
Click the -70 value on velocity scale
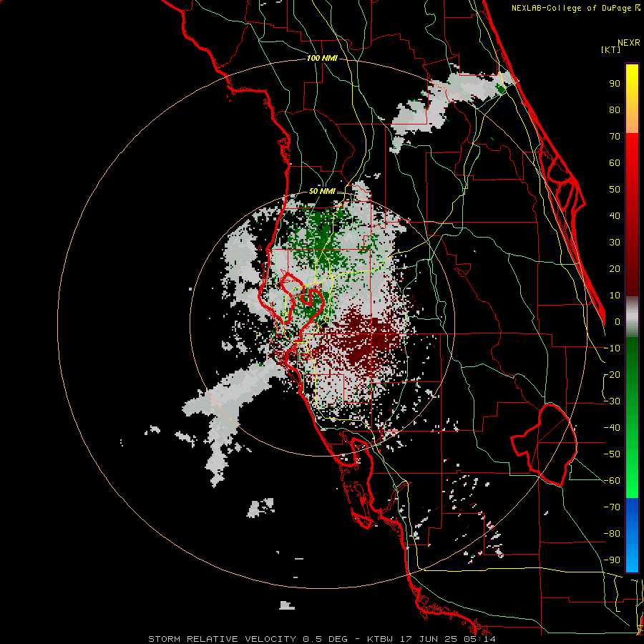612,507
